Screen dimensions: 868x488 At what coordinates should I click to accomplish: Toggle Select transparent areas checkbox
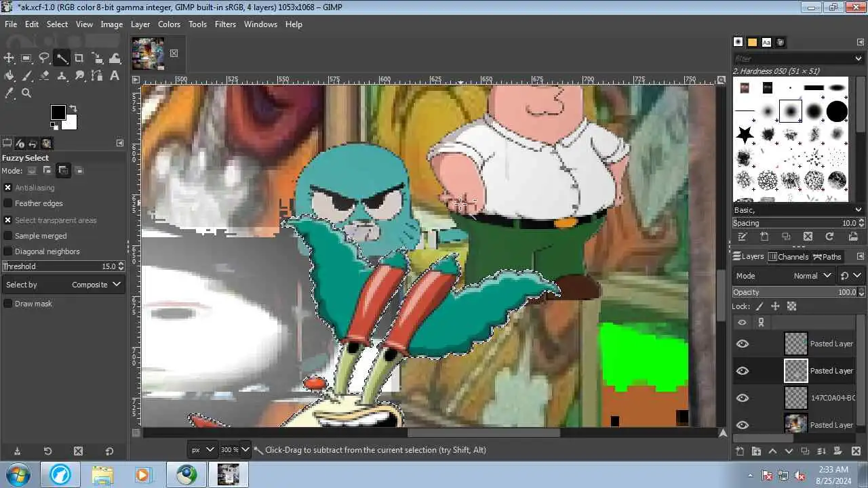pos(8,220)
